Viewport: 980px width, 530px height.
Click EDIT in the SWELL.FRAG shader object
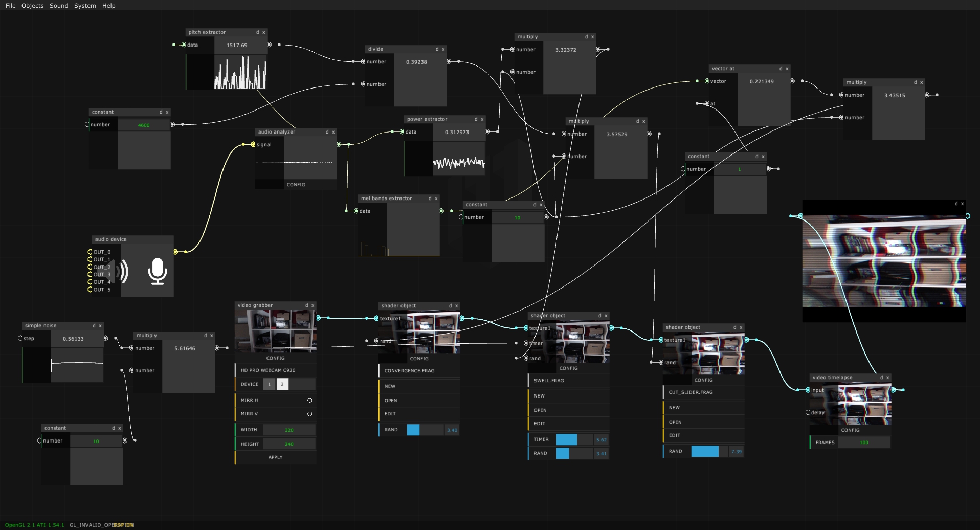(x=540, y=423)
